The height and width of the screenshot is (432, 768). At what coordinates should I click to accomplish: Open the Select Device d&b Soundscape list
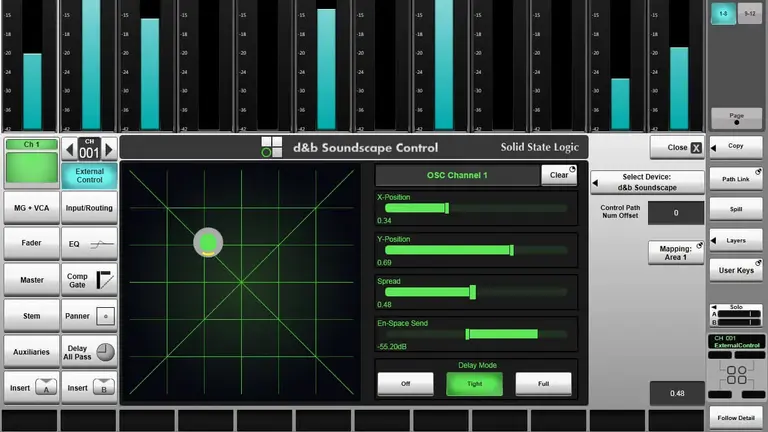tap(647, 182)
